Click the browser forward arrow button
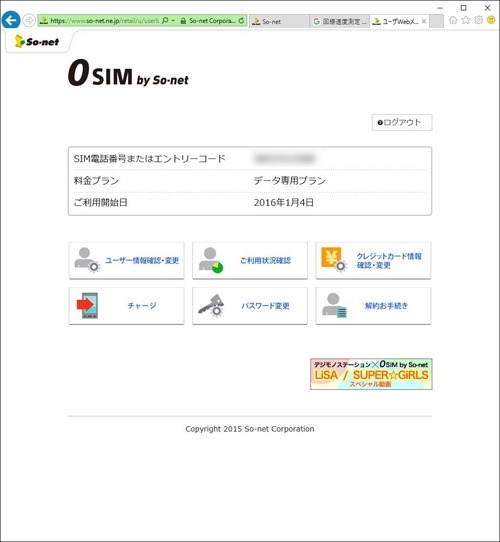The height and width of the screenshot is (542, 500). click(29, 21)
